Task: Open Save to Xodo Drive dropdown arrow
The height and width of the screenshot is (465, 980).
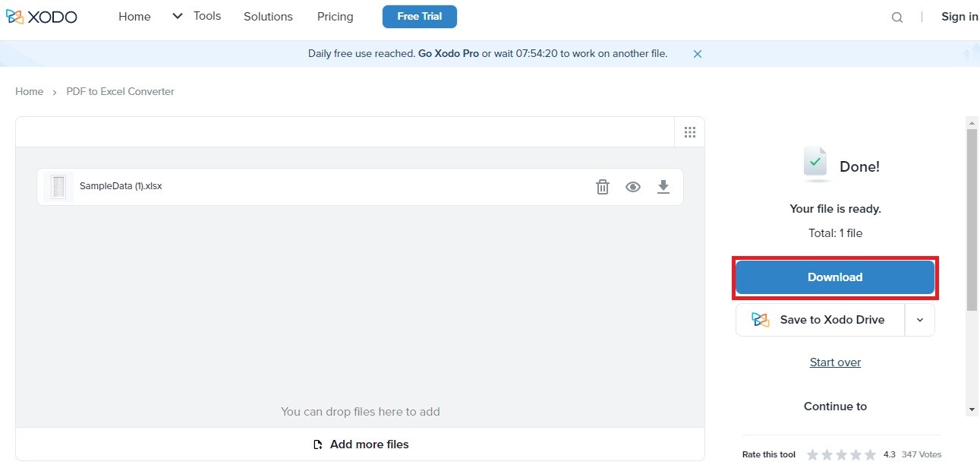Action: click(x=920, y=321)
